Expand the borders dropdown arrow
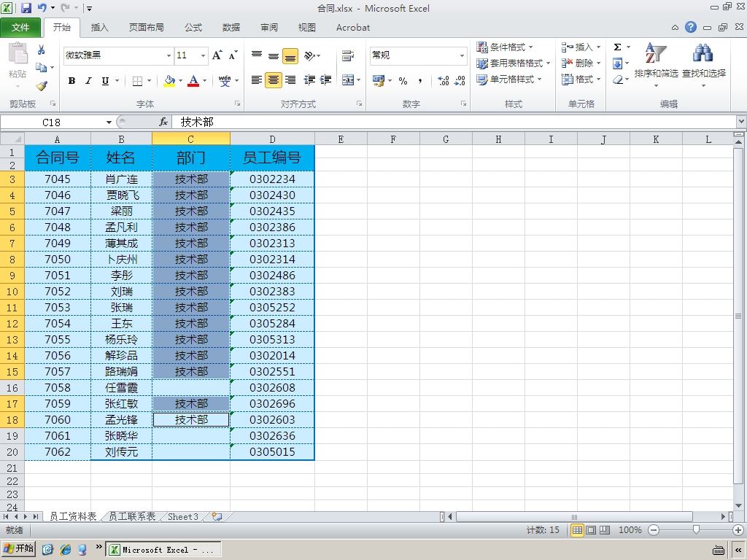This screenshot has width=747, height=560. (149, 81)
